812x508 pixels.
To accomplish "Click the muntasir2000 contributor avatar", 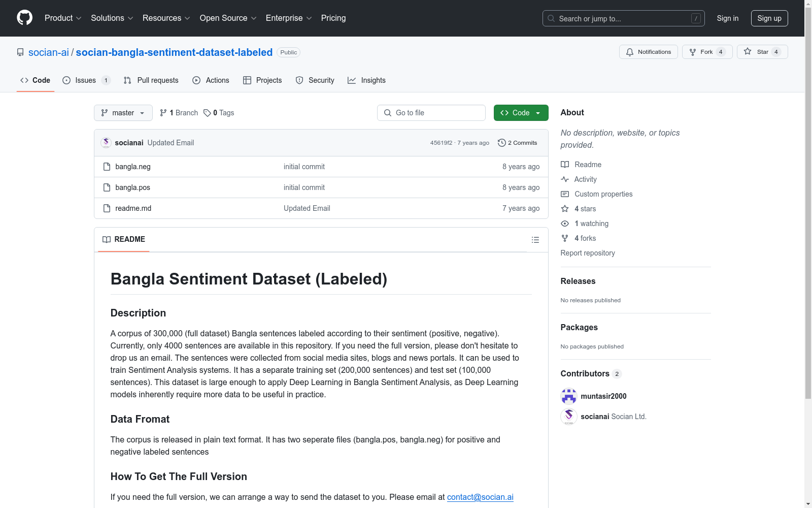I will (x=569, y=396).
